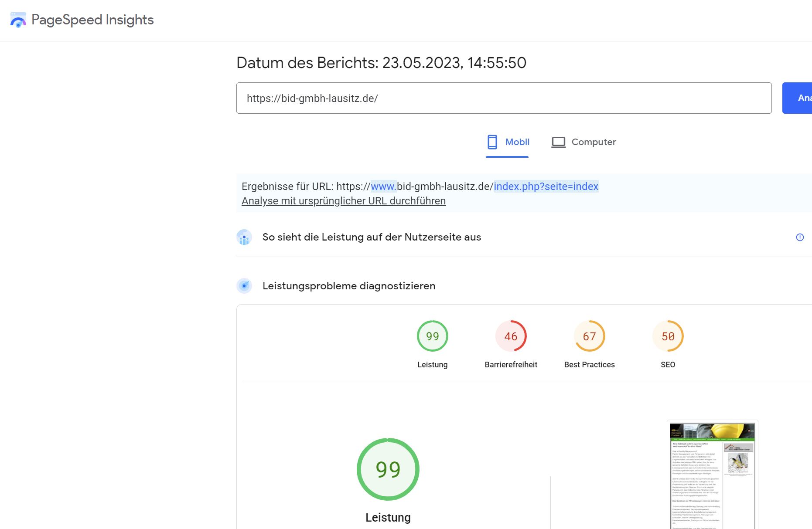The width and height of the screenshot is (812, 529).
Task: Click heading Leistungsprobleme diagnostizieren
Action: (349, 286)
